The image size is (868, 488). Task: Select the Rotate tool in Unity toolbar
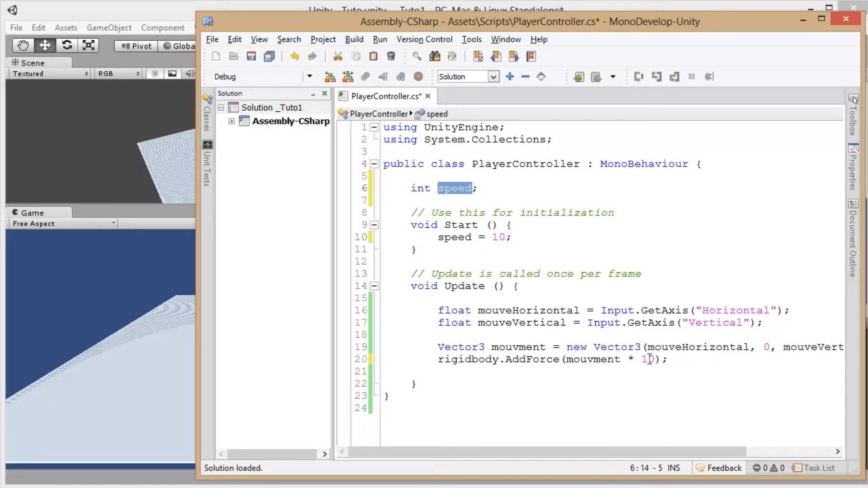(67, 45)
